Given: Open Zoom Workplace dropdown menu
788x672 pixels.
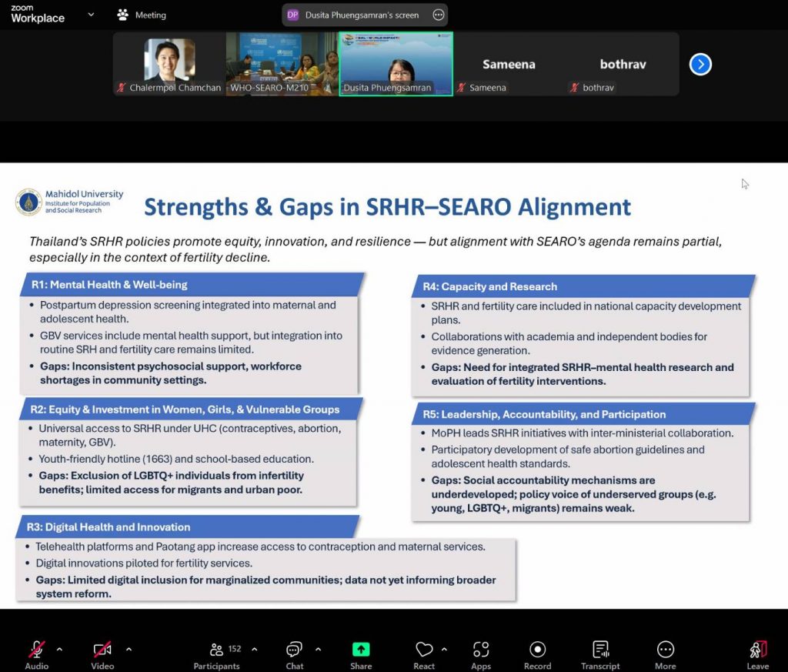Looking at the screenshot, I should (x=92, y=14).
